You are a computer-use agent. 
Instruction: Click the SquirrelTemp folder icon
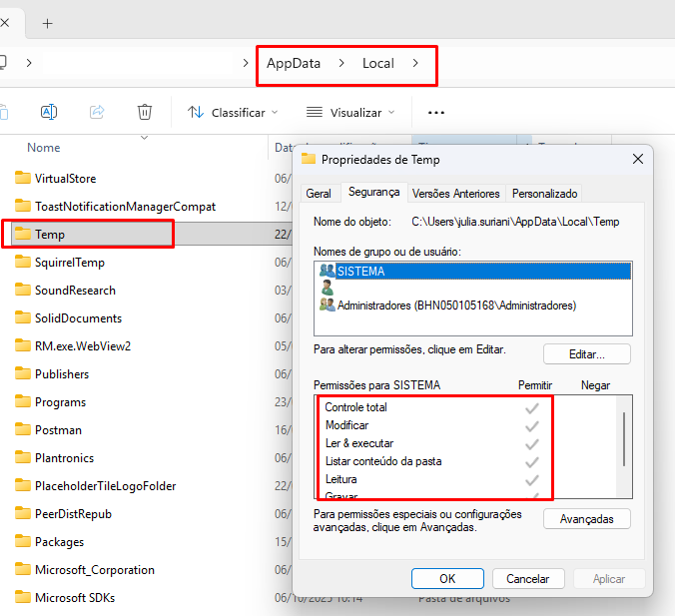[x=22, y=262]
